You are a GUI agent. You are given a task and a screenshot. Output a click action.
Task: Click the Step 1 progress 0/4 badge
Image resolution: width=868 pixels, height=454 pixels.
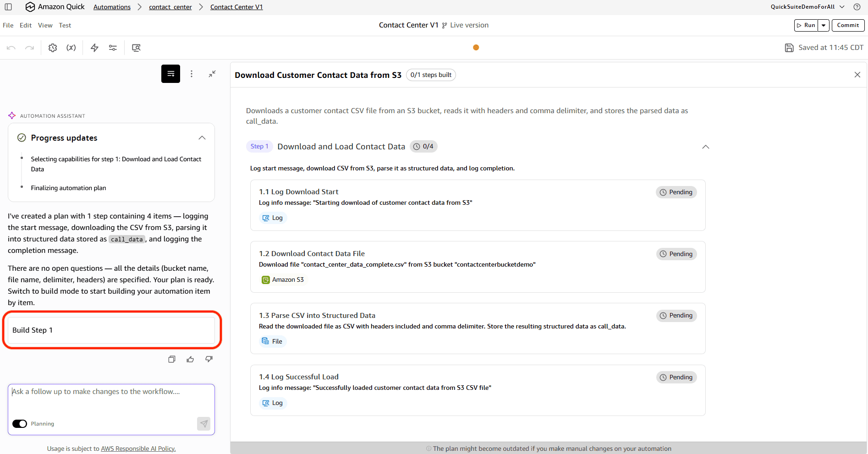[x=423, y=147]
